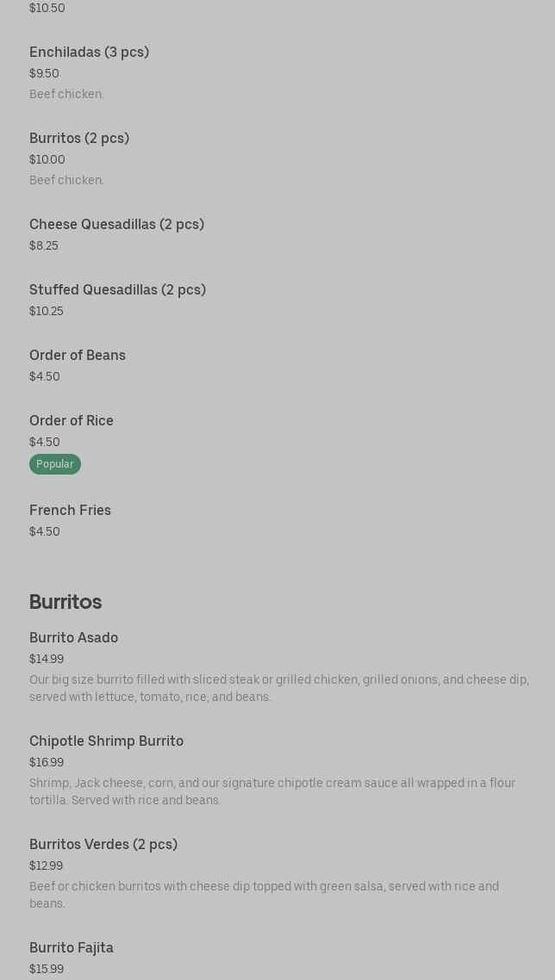The image size is (555, 980).
Task: Click Chipotle Shrimp Burrito description text
Action: coord(272,792)
